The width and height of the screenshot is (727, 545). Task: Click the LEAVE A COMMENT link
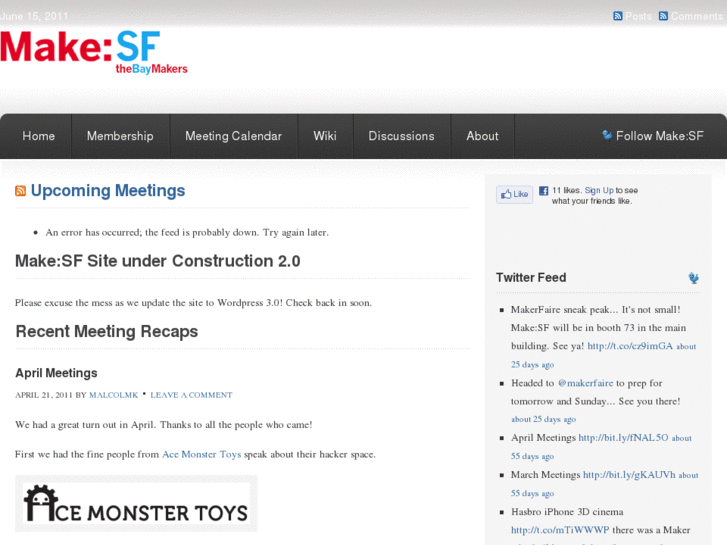pyautogui.click(x=191, y=395)
